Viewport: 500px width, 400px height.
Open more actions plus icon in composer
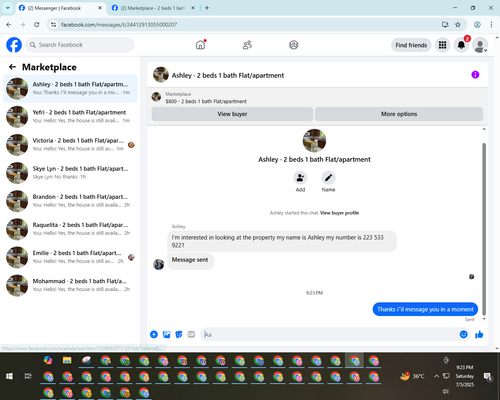click(x=154, y=334)
